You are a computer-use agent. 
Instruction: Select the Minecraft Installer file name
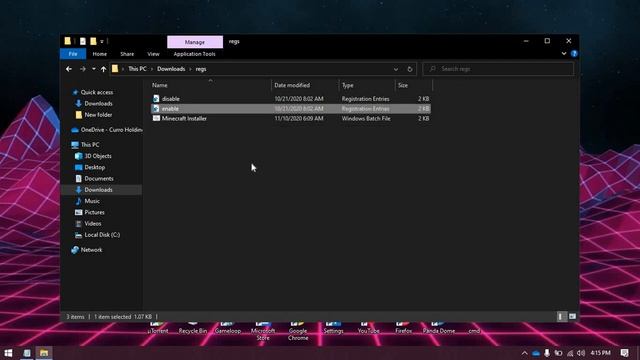point(184,118)
